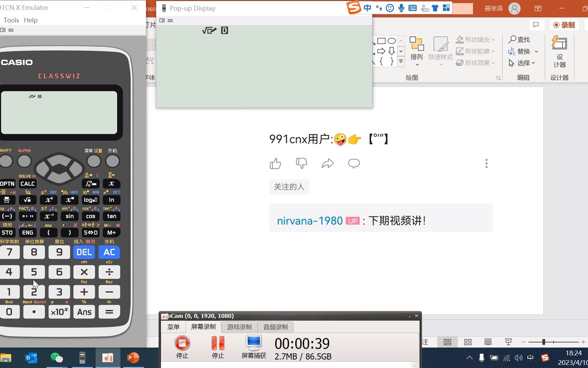The image size is (588, 368).
Task: Open the Drawing group dialog launcher
Action: (x=499, y=78)
